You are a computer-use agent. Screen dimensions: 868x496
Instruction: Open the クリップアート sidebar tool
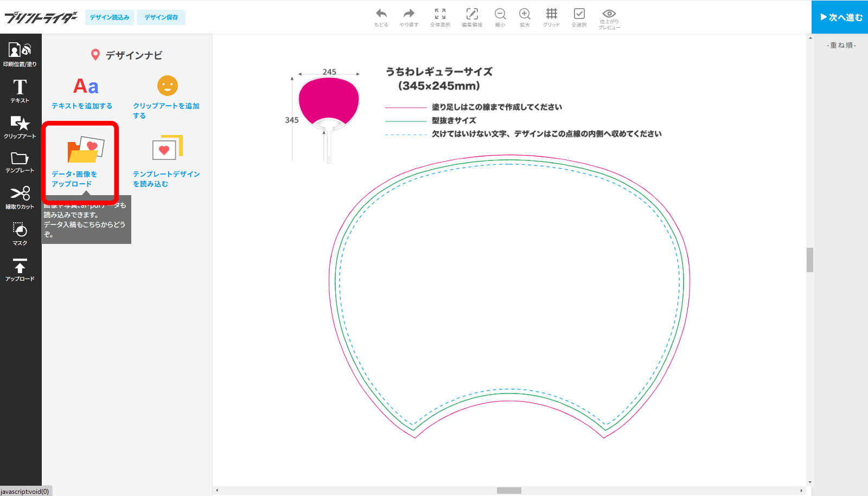20,127
